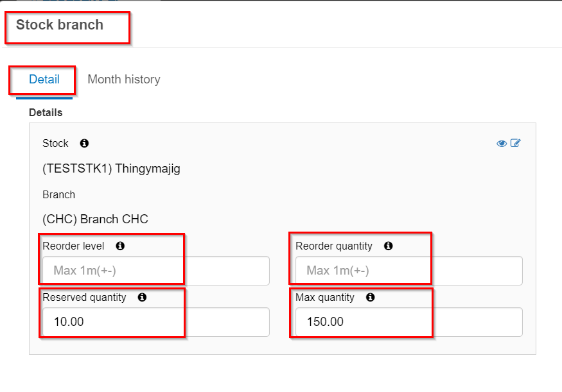Click the Stock field label
Image resolution: width=562 pixels, height=392 pixels.
point(55,143)
